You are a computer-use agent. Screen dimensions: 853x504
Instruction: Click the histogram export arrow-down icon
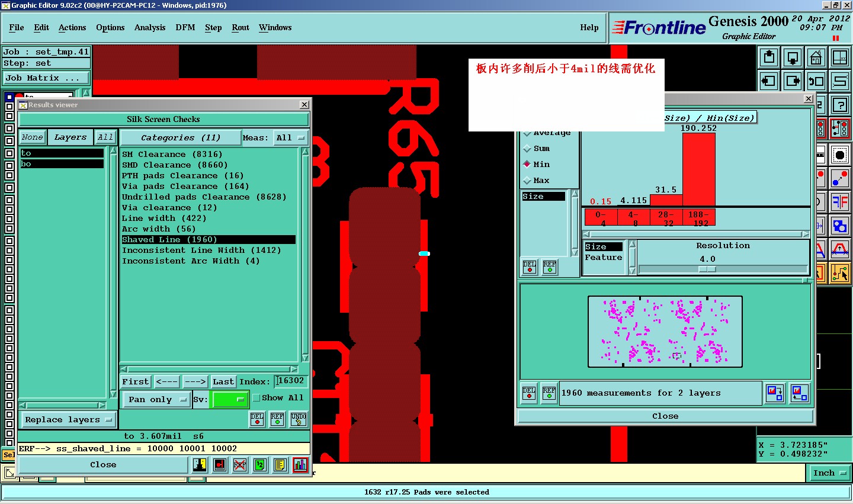(x=775, y=393)
